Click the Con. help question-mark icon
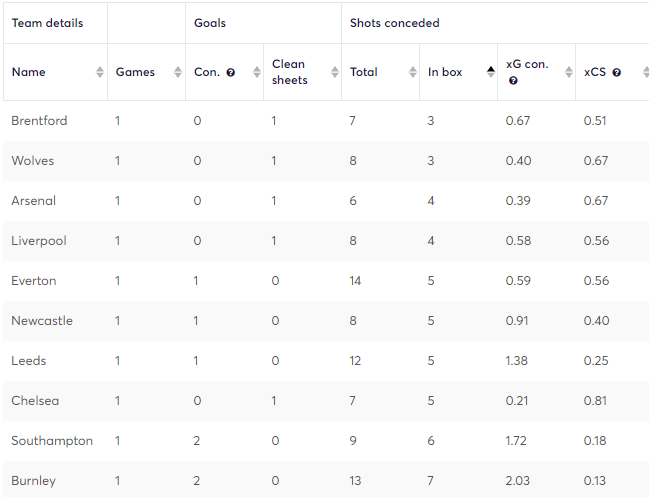This screenshot has width=649, height=497. [231, 73]
